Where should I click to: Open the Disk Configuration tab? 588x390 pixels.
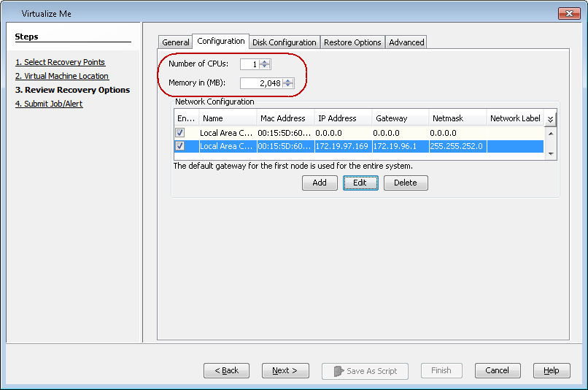click(284, 42)
